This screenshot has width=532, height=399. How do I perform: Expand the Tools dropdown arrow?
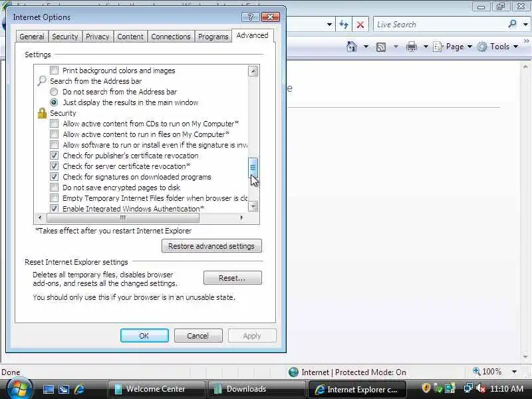point(516,47)
